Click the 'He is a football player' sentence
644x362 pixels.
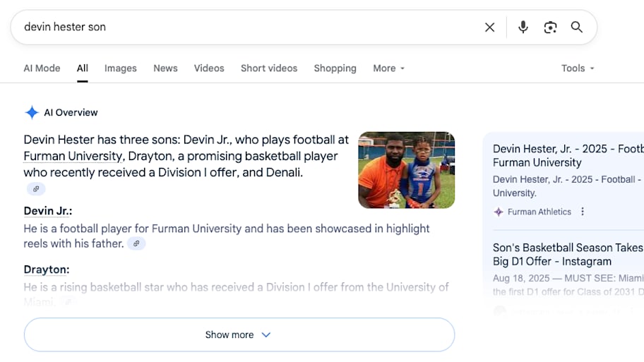coord(226,236)
